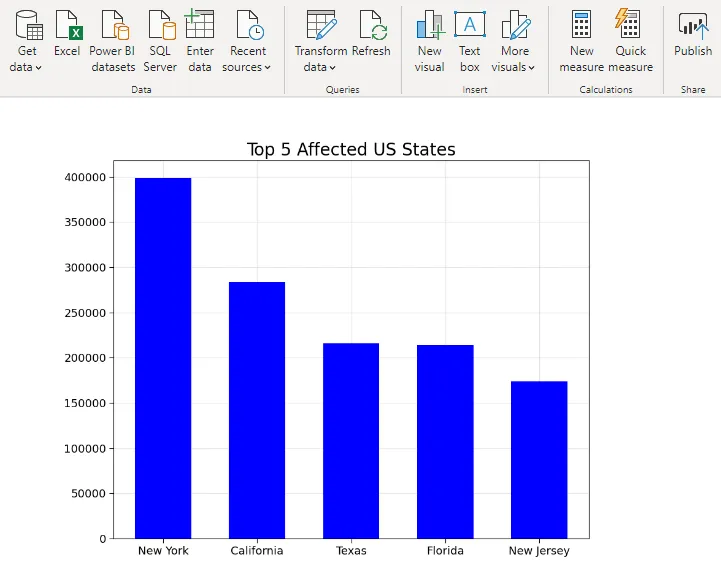Select the New York bar
Viewport: 721px width, 568px height.
(163, 358)
